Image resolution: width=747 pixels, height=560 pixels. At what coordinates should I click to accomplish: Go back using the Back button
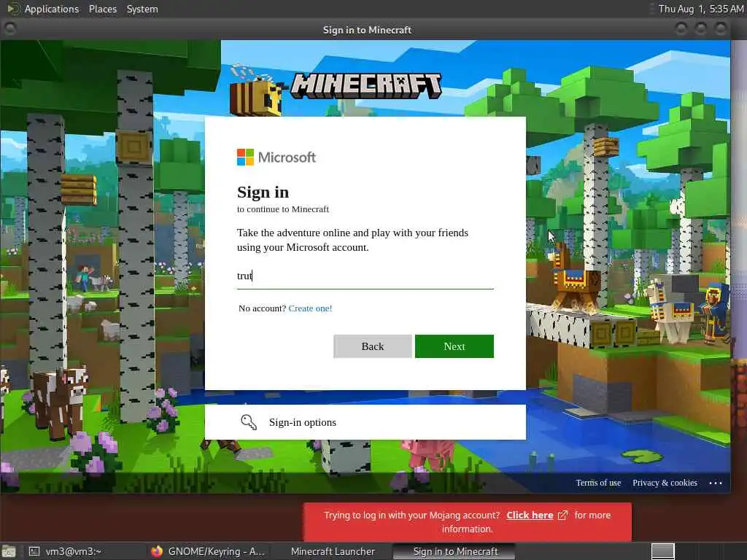coord(373,346)
